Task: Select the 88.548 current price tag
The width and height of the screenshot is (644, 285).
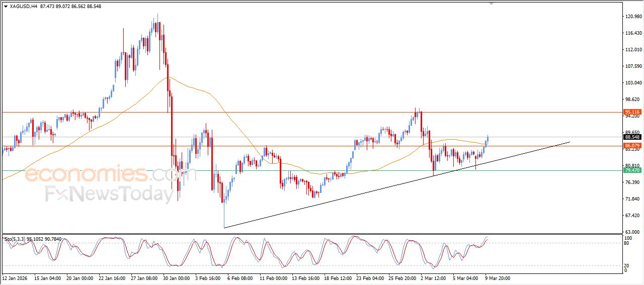Action: (632, 137)
